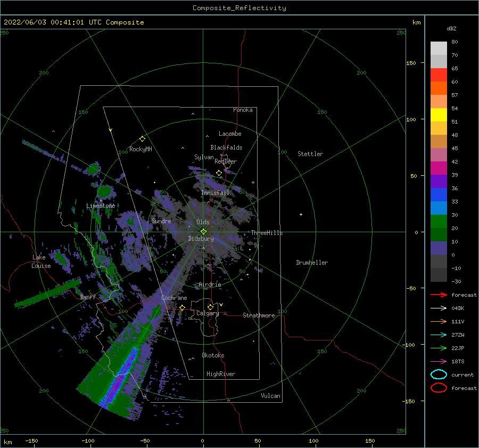Select the bright green 20-30 dBZ swatch
Image resolution: width=479 pixels, height=448 pixels.
tap(439, 221)
